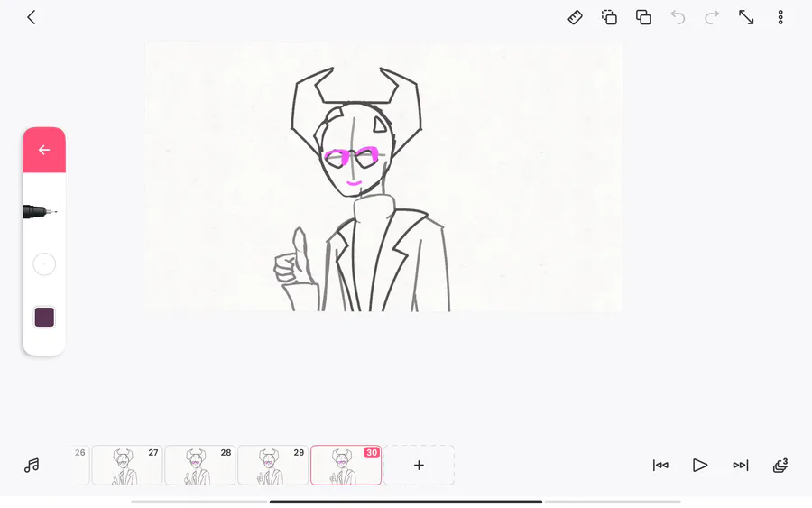Tap the duplicate frame icon
This screenshot has width=812, height=508.
point(643,17)
